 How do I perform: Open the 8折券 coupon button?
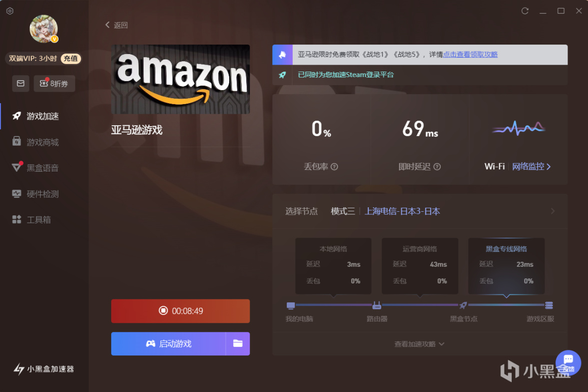pyautogui.click(x=55, y=83)
